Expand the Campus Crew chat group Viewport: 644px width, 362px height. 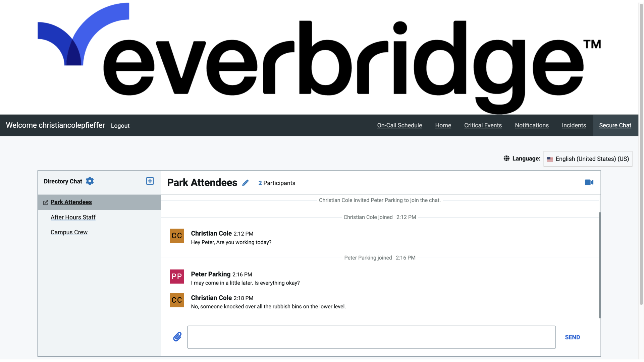[x=69, y=232]
